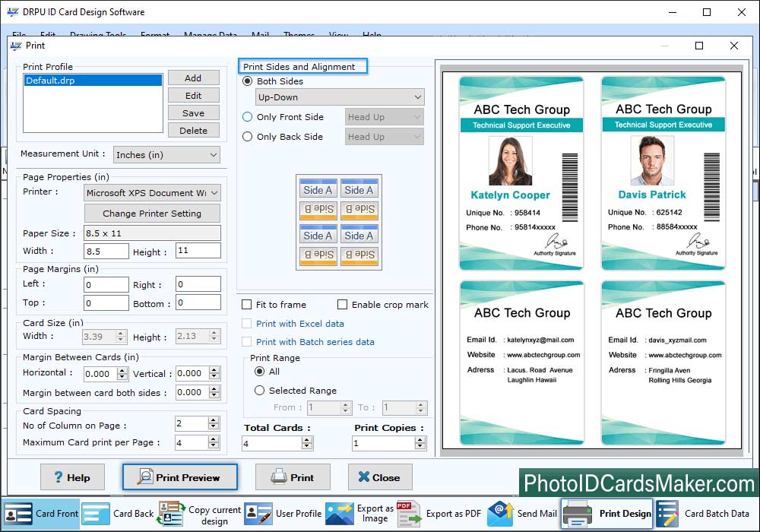
Task: Open the Measurement Unit dropdown
Action: 166,154
